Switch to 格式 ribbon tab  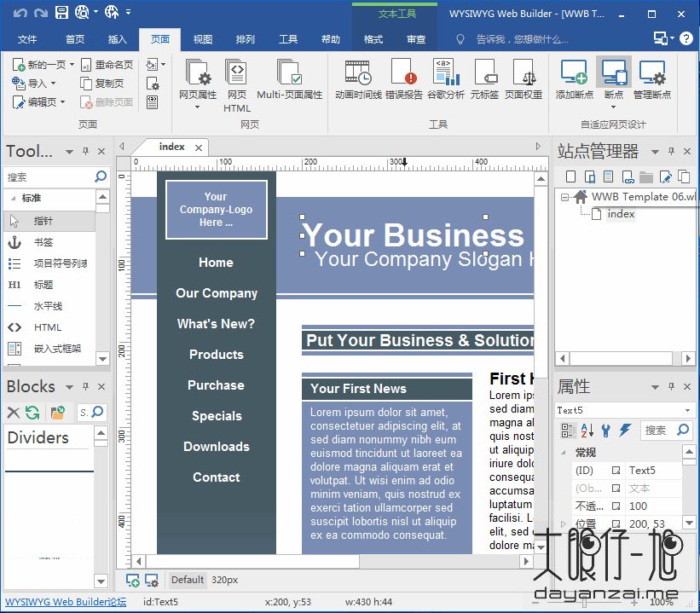click(373, 39)
